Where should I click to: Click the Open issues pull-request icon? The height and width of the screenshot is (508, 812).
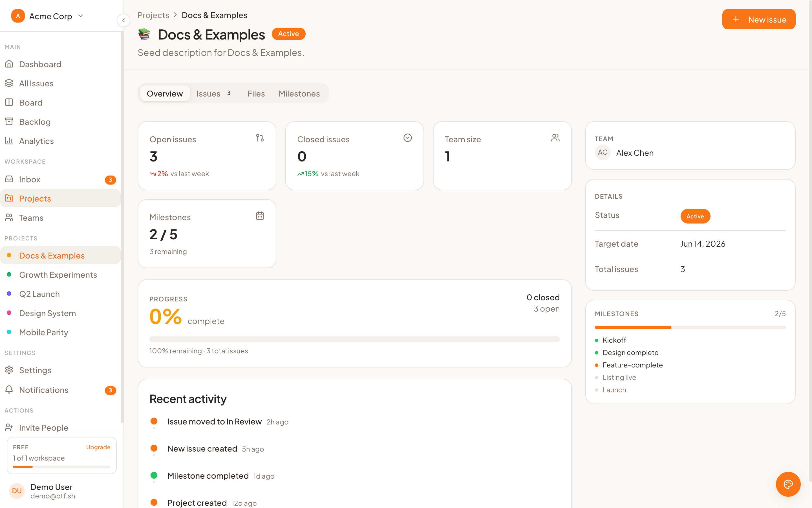coord(260,138)
